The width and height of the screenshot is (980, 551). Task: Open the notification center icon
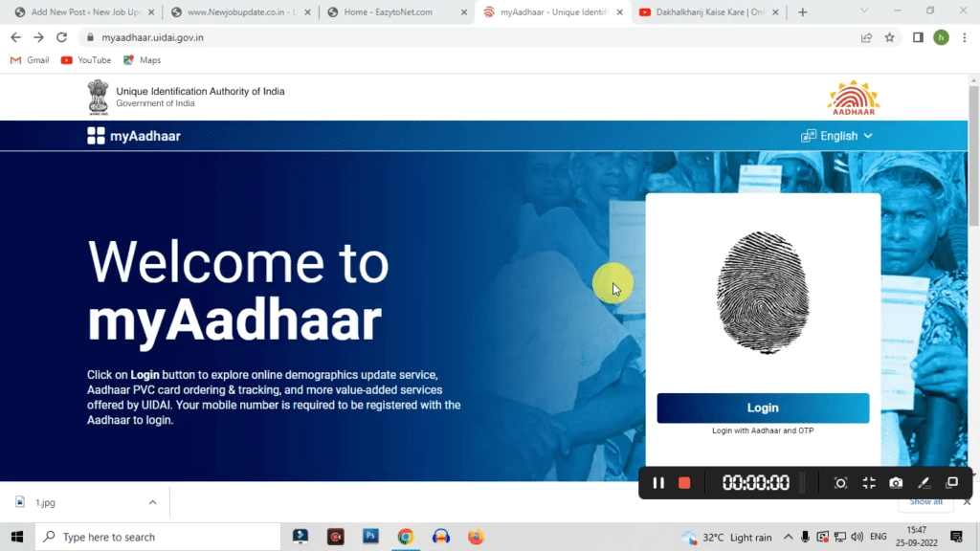pyautogui.click(x=956, y=537)
